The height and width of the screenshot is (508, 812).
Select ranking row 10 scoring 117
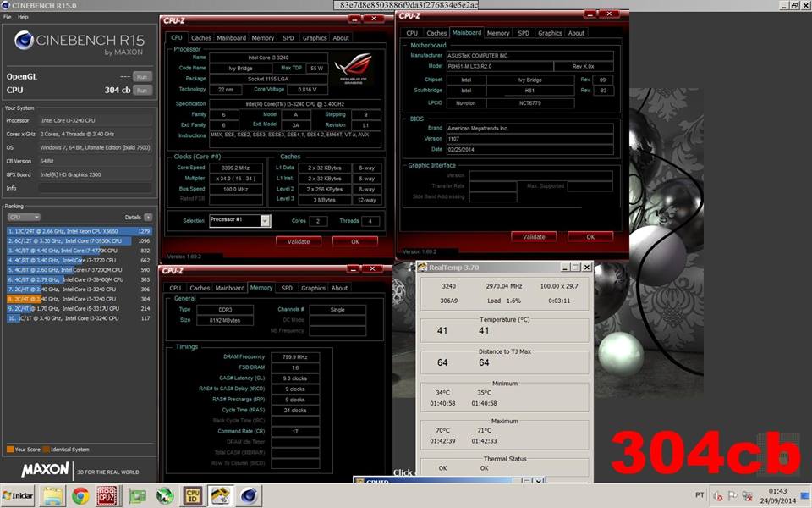[x=80, y=318]
